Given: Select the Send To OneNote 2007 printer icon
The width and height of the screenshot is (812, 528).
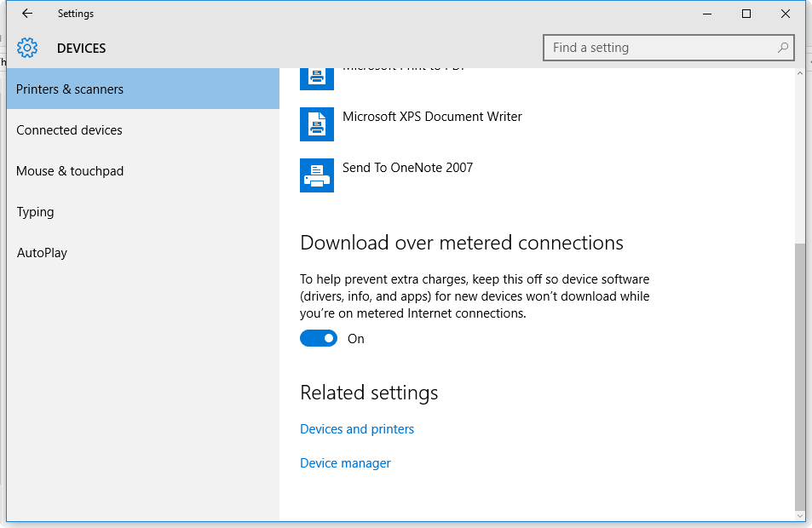Looking at the screenshot, I should 317,175.
